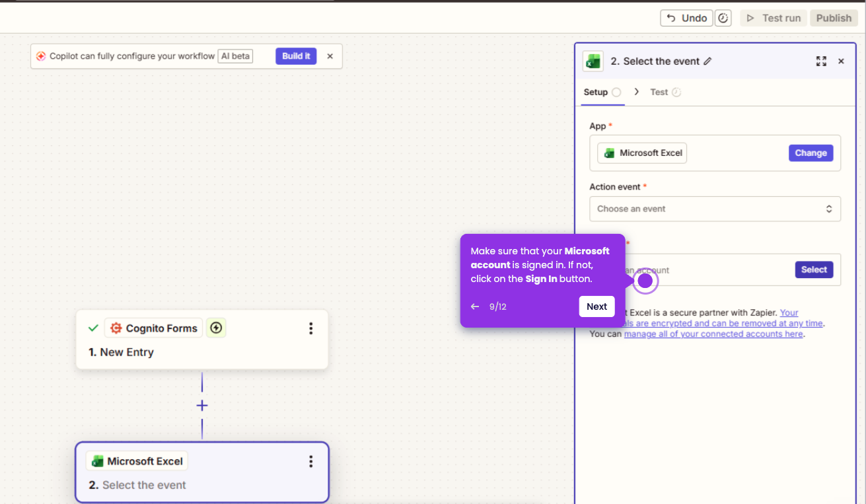Open the version history clock icon
This screenshot has height=504, width=866.
pos(723,18)
